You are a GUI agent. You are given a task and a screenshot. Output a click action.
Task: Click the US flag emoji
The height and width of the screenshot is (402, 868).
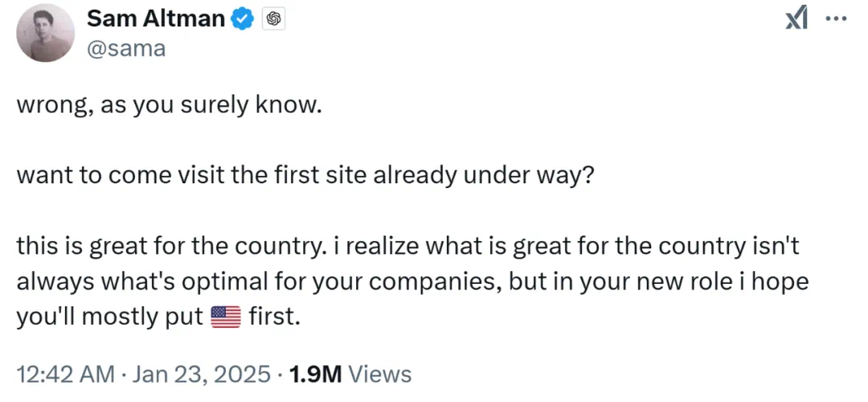point(226,317)
